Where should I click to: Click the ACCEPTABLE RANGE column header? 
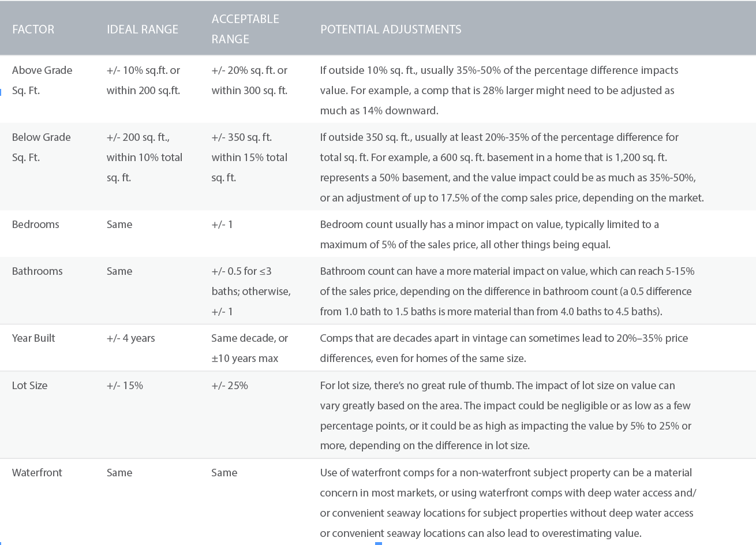(x=245, y=29)
